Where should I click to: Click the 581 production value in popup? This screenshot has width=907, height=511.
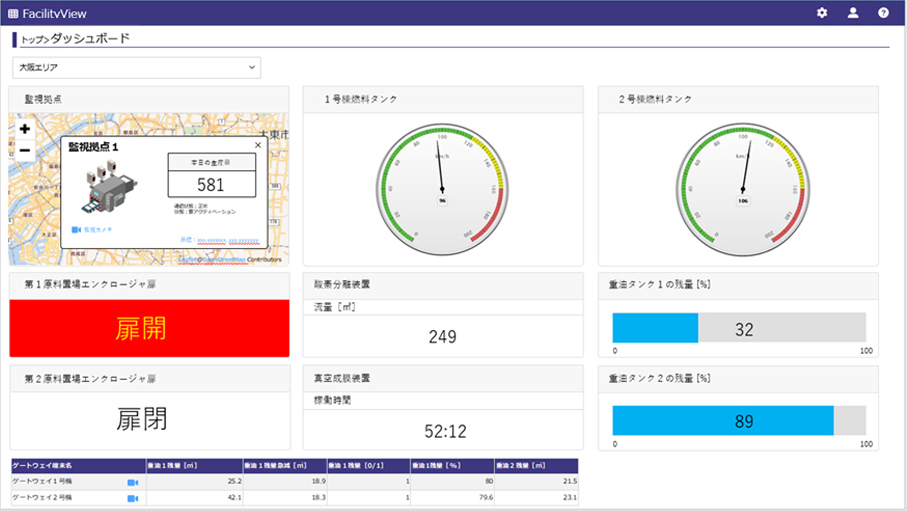pos(211,185)
